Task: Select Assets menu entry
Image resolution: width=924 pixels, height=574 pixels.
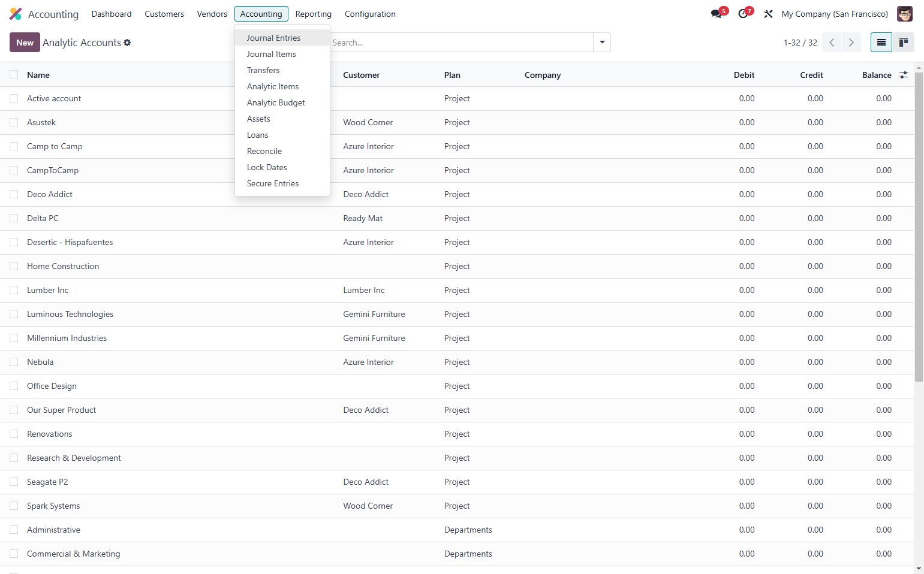Action: [282, 119]
